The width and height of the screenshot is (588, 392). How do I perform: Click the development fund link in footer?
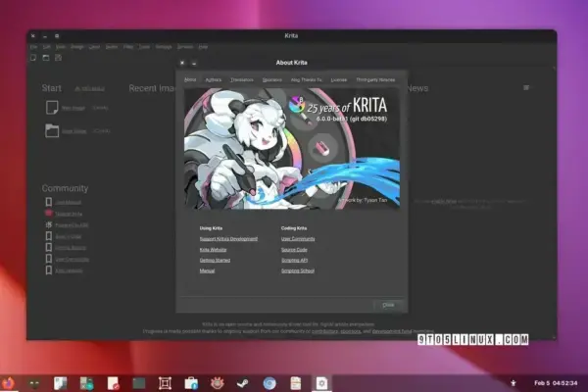(x=392, y=331)
